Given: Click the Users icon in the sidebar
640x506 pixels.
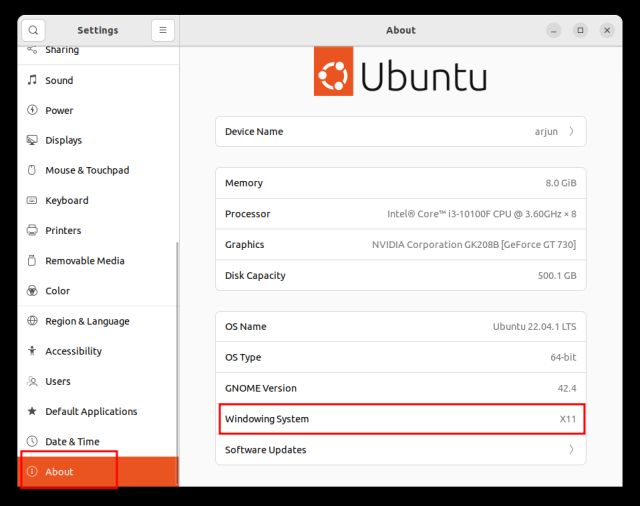Looking at the screenshot, I should [32, 381].
